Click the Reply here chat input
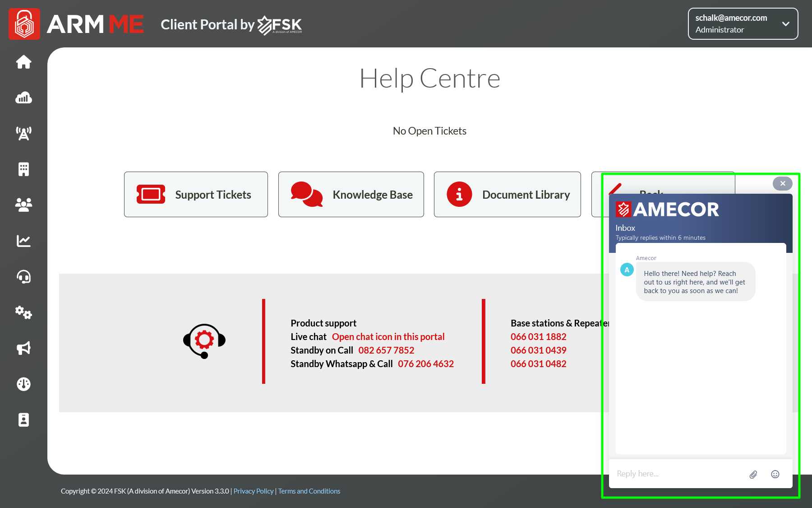812x508 pixels. pos(677,474)
